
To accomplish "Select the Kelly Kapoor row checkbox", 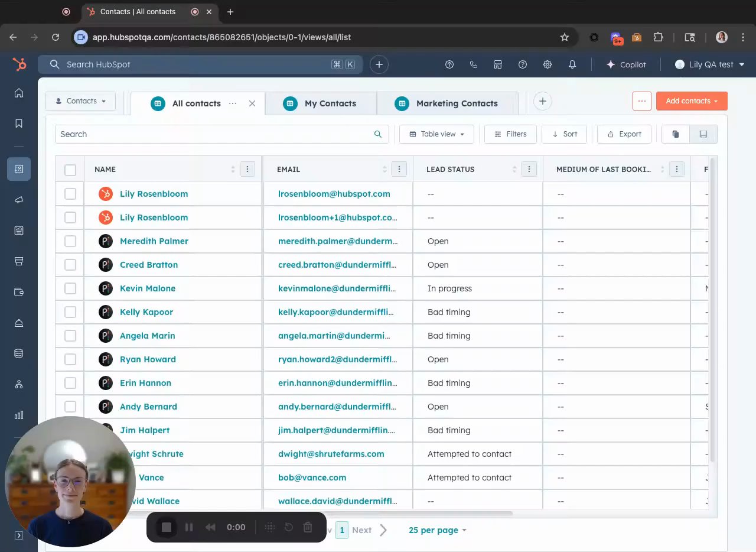I will 70,312.
